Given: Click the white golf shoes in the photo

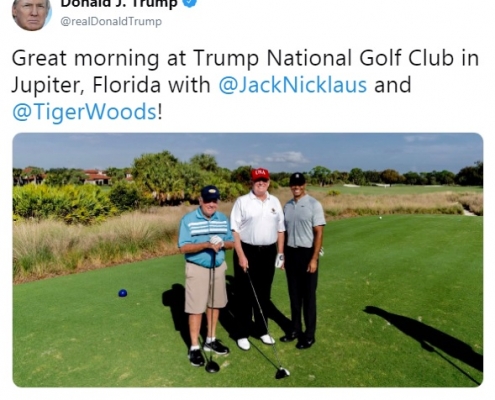Looking at the screenshot, I should (255, 342).
